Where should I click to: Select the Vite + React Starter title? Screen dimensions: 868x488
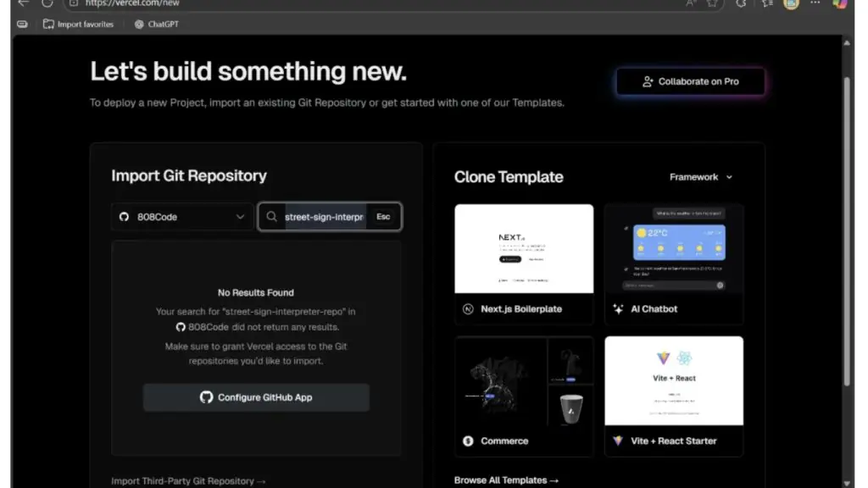(x=674, y=441)
